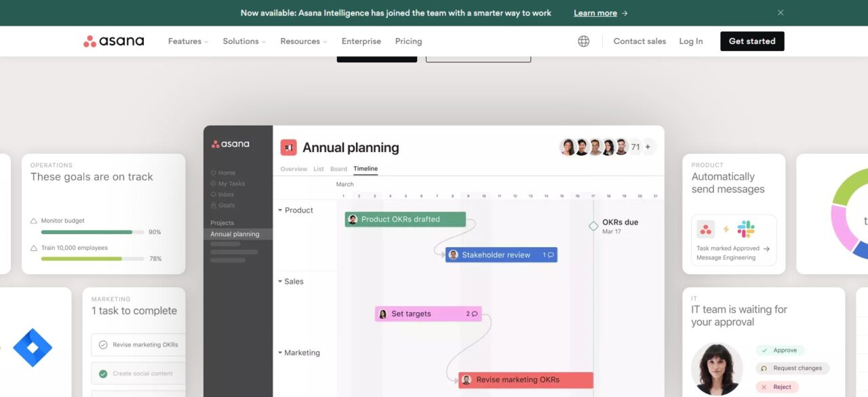Dismiss the Asana Intelligence announcement banner
This screenshot has height=397, width=868.
click(x=781, y=13)
